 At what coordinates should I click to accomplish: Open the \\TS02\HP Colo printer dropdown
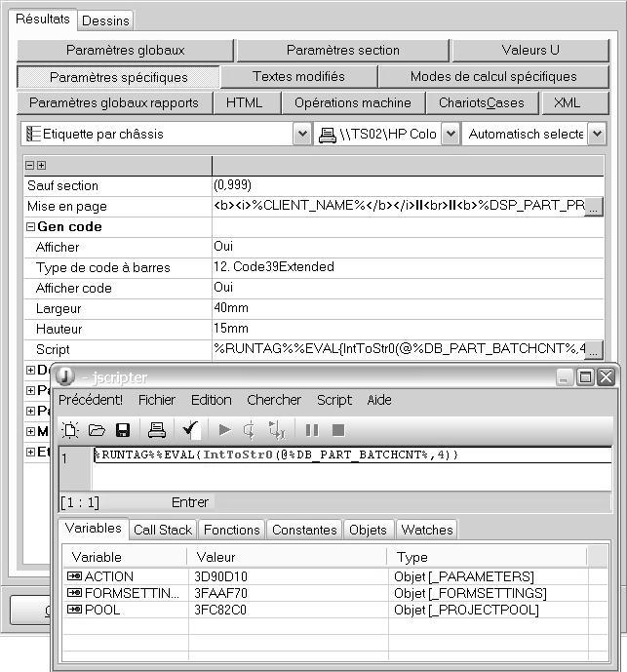(x=451, y=134)
